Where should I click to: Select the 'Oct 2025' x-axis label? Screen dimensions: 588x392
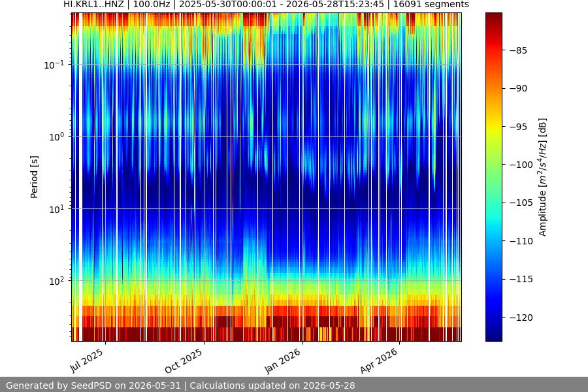[x=184, y=361]
